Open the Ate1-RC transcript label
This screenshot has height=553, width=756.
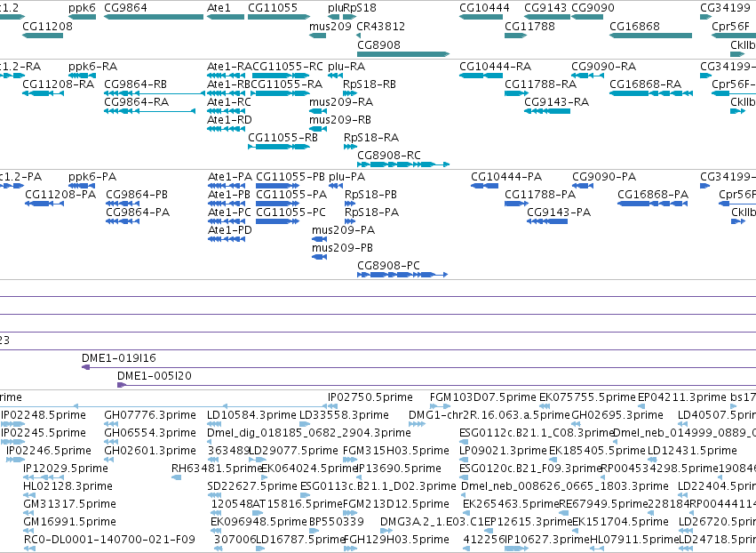click(229, 102)
